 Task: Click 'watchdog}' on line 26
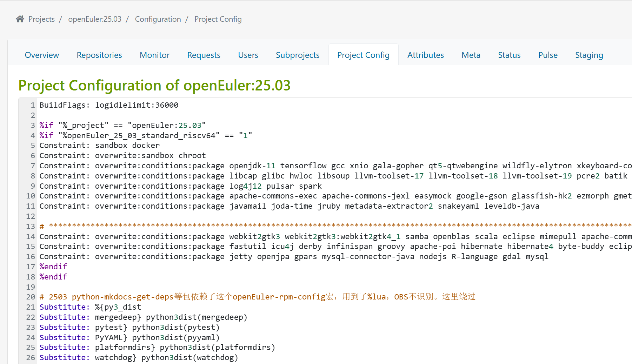point(116,358)
